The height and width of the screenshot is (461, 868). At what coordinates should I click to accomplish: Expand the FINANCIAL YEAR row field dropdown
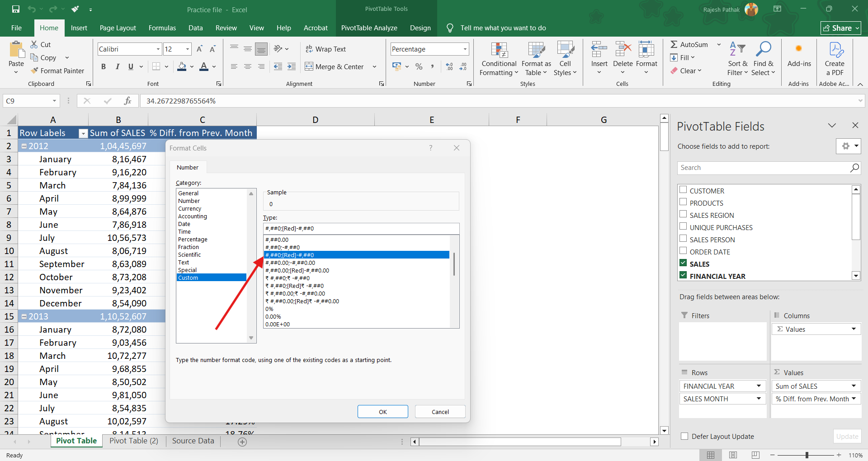click(x=759, y=386)
